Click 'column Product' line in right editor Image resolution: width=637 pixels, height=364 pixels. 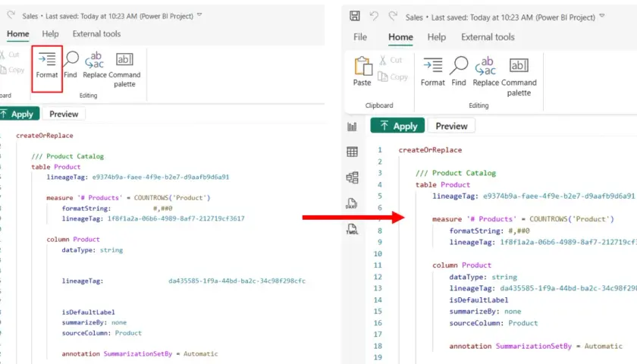coord(462,265)
